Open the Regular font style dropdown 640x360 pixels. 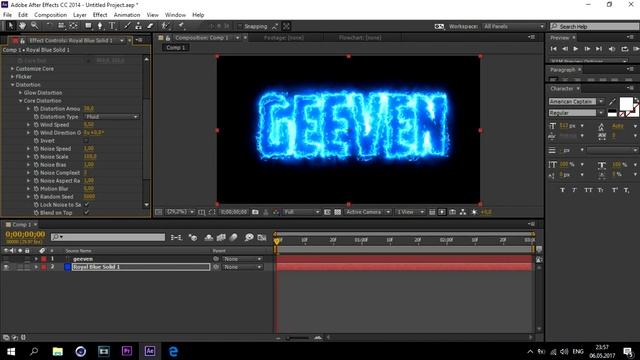(x=601, y=113)
